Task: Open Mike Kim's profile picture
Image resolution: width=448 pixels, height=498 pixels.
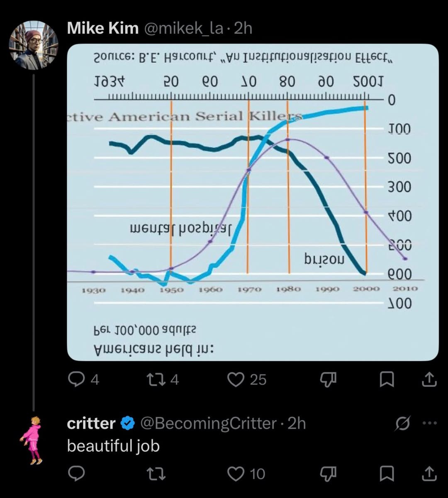Action: (x=33, y=45)
